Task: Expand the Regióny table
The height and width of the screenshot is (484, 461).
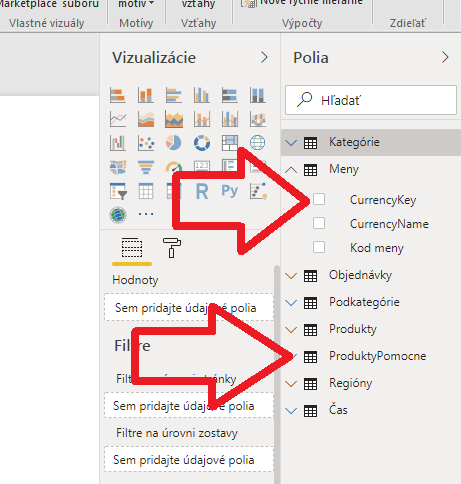Action: click(291, 384)
